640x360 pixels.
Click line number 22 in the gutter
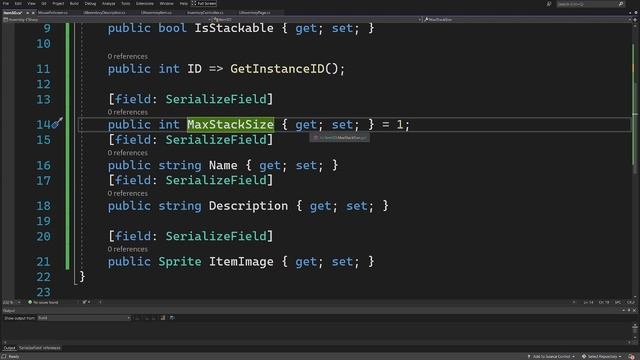click(43, 277)
